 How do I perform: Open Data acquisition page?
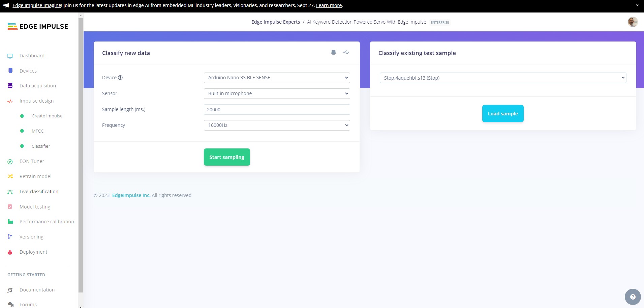click(x=38, y=86)
